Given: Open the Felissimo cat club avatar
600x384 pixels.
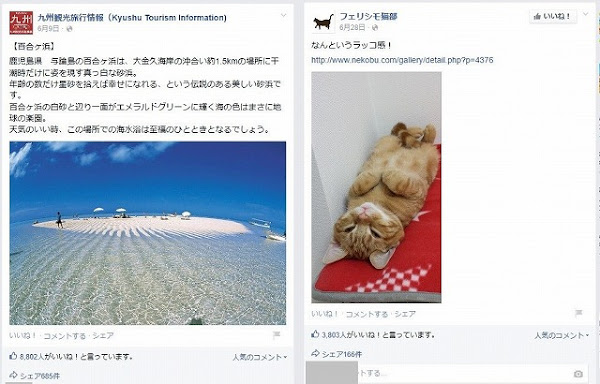Looking at the screenshot, I should click(323, 22).
